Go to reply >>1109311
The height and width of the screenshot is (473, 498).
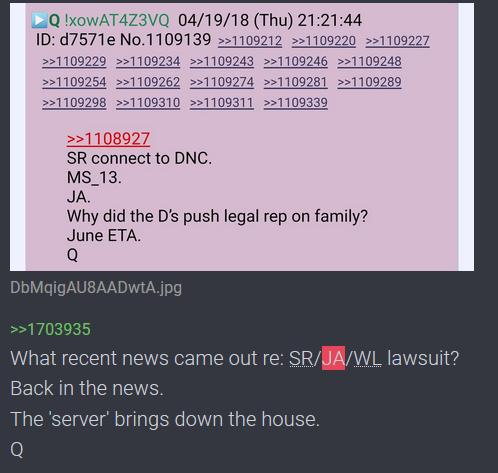point(222,103)
